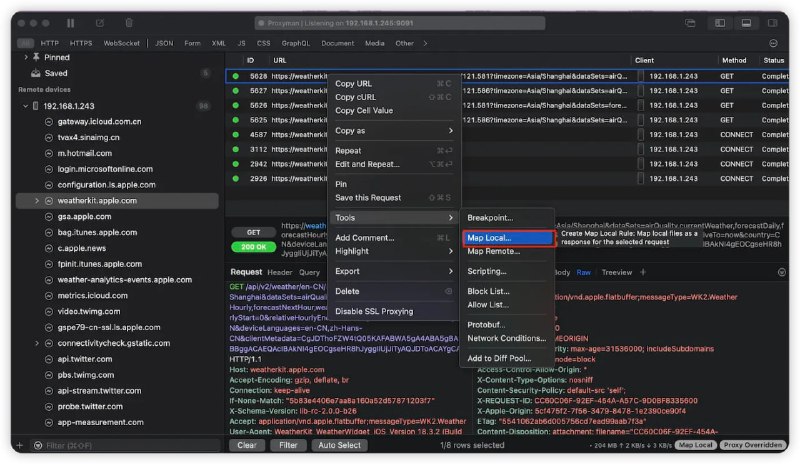Choose Map Remote... from the submenu

click(x=508, y=251)
